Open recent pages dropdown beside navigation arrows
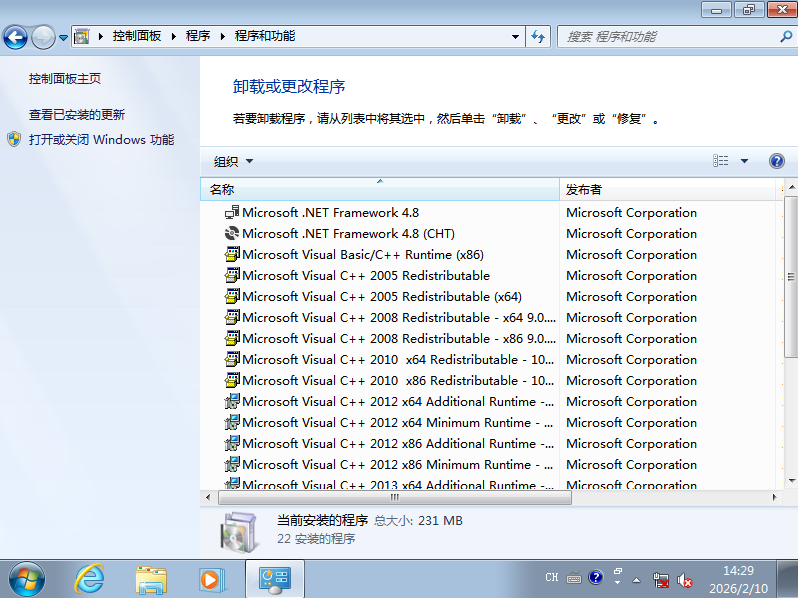This screenshot has width=798, height=598. (63, 37)
